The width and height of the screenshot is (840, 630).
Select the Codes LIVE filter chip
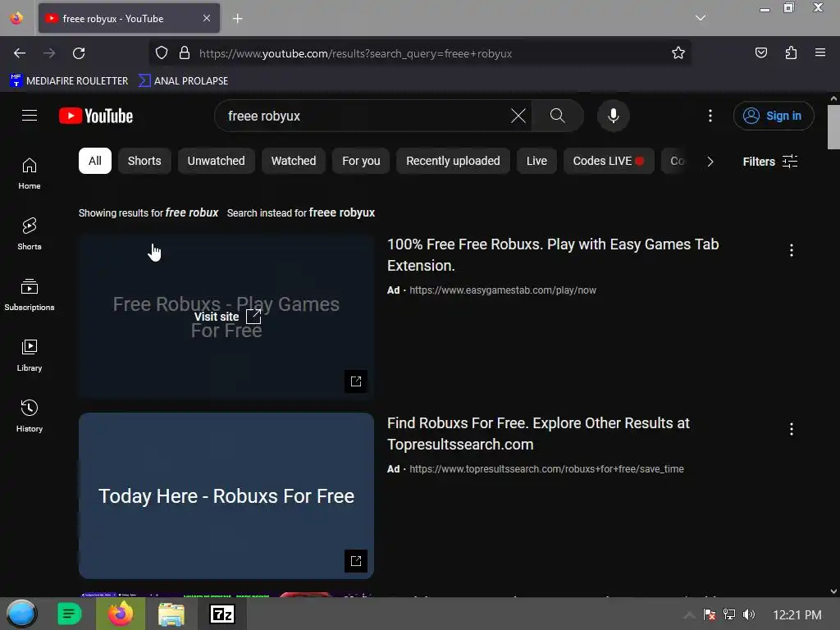pos(609,161)
